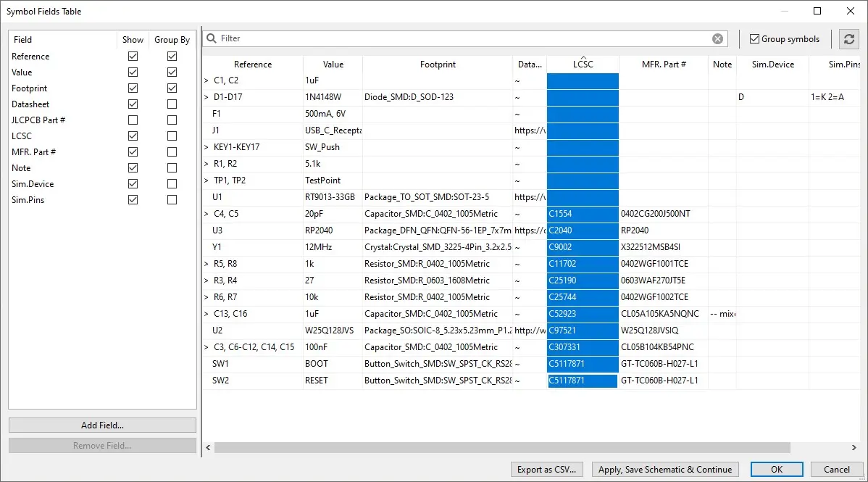Sort by the Footprint column header
The image size is (868, 482).
pyautogui.click(x=438, y=65)
